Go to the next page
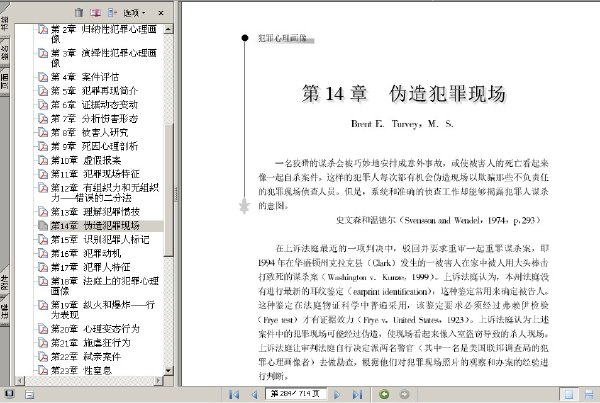 point(337,394)
